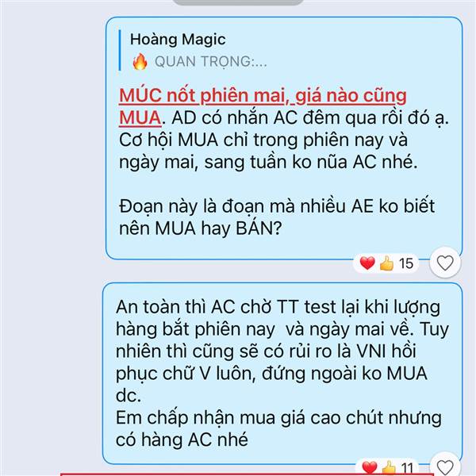Screen dimensions: 476x476
Task: Tap the thumbs-up reaction next to 15
Action: tap(386, 263)
